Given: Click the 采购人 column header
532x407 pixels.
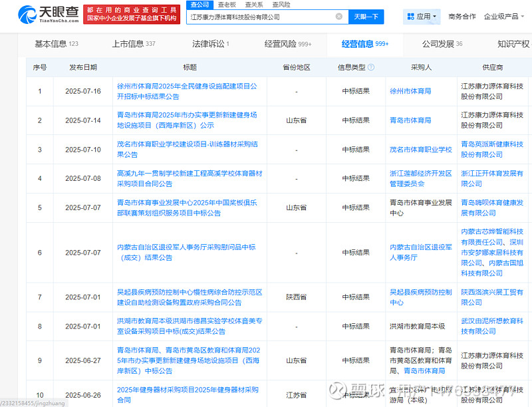Looking at the screenshot, I should [421, 67].
